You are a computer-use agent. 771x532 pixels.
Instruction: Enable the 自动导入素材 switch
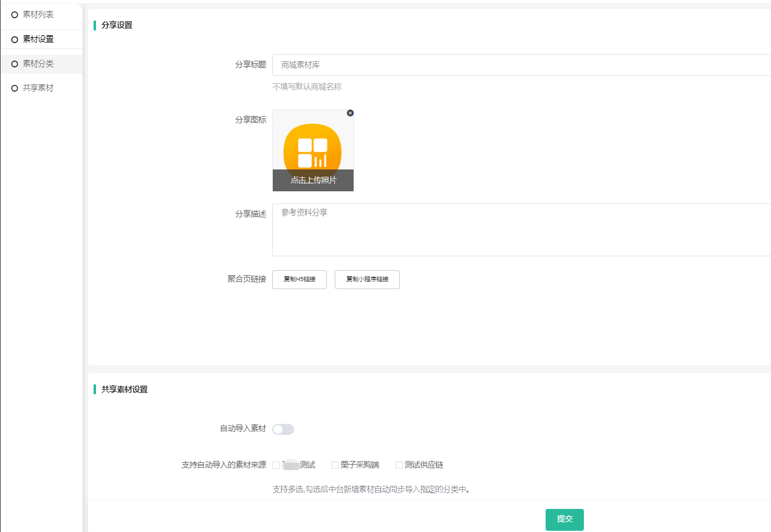[283, 429]
